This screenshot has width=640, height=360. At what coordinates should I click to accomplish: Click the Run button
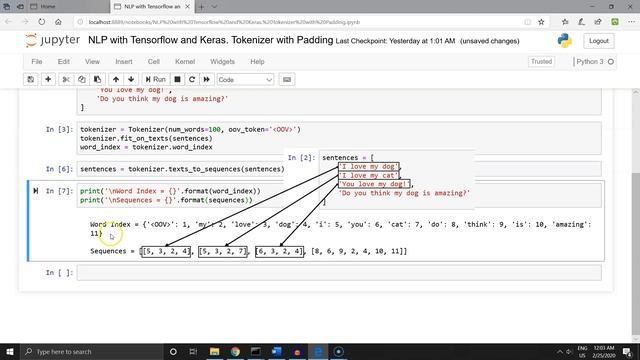pos(156,80)
